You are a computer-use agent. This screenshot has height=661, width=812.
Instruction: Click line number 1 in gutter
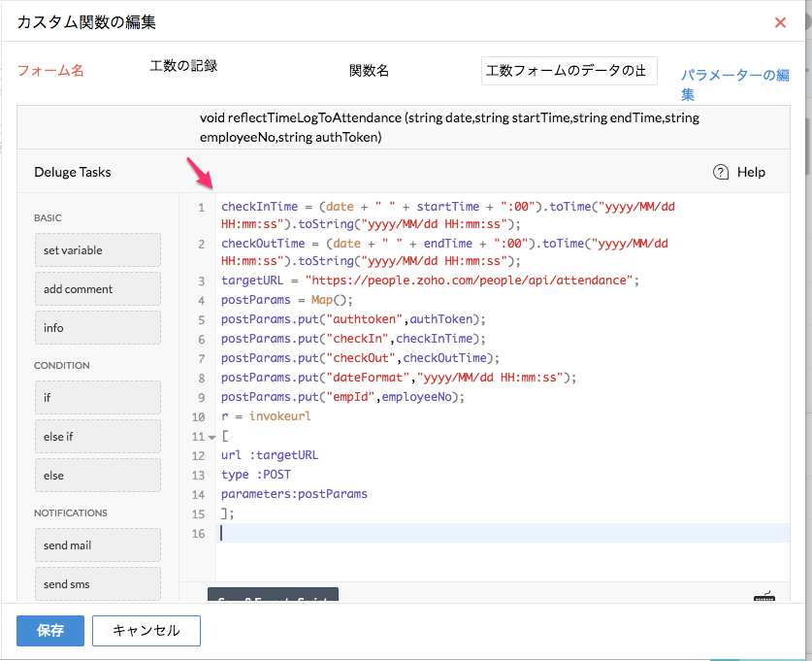coord(202,208)
